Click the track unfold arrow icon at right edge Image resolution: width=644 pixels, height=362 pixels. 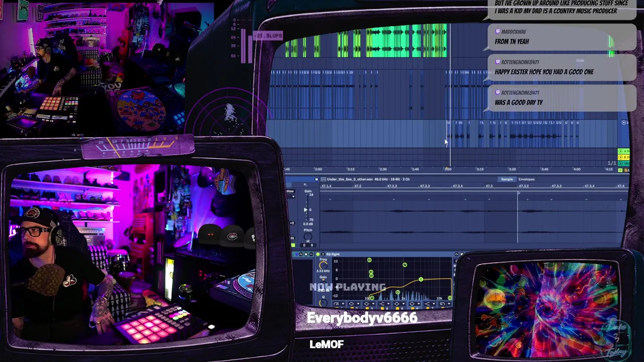pyautogui.click(x=624, y=123)
